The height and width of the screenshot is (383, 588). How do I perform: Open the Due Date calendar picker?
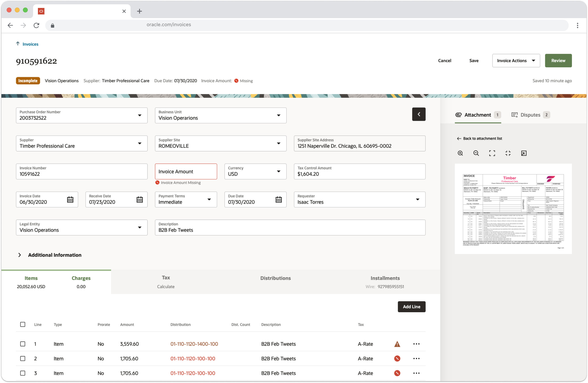point(278,199)
